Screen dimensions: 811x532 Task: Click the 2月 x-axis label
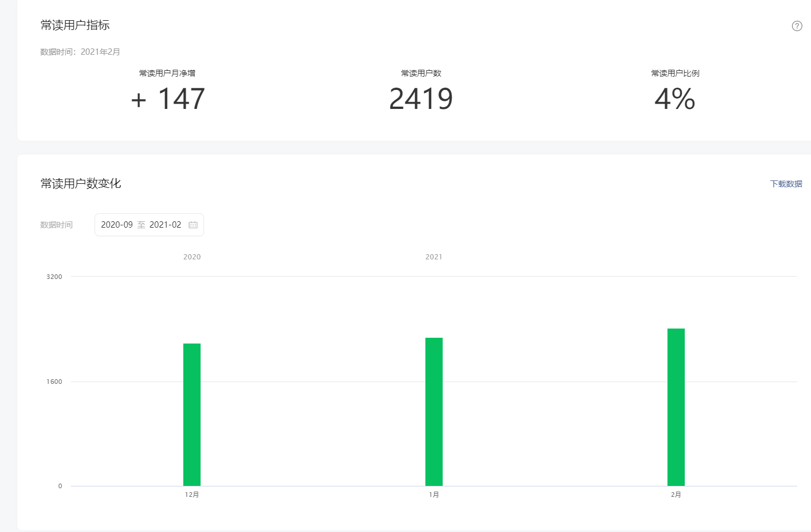pyautogui.click(x=676, y=495)
